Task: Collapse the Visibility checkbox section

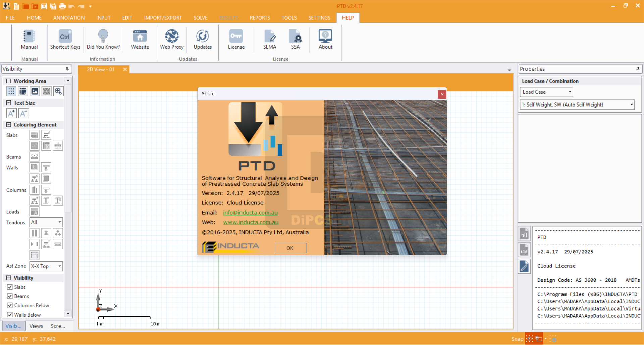Action: point(9,278)
